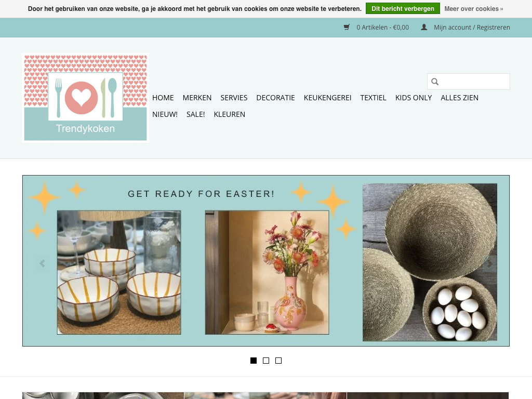Image resolution: width=532 pixels, height=399 pixels.
Task: Open the Meer over cookies link
Action: tap(473, 9)
